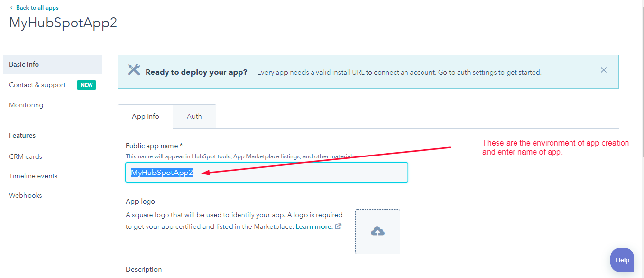Click the valid install URL banner message
This screenshot has height=278, width=644.
[399, 72]
